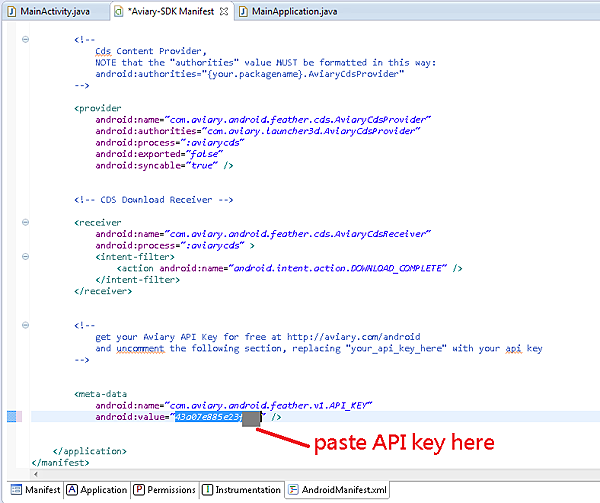Viewport: 600px width, 503px height.
Task: Click the android:authorities launcher3d value
Action: click(x=311, y=131)
